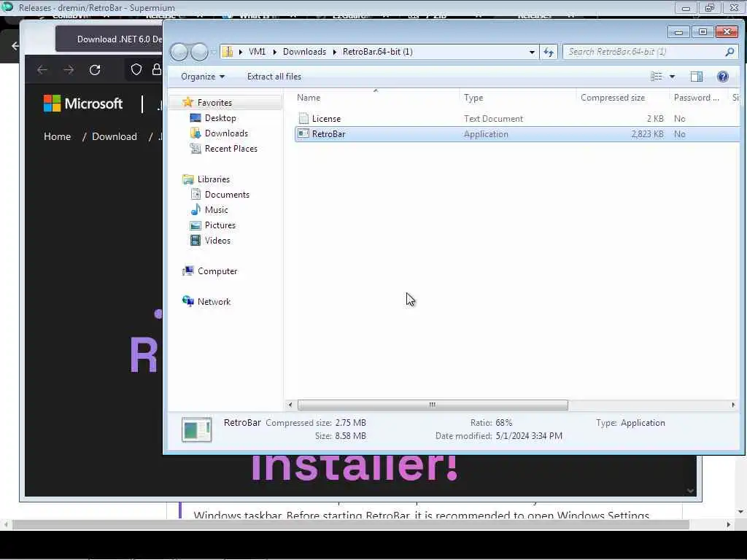Click the RetroBar application file icon
Viewport: 747px width, 560px height.
click(303, 134)
